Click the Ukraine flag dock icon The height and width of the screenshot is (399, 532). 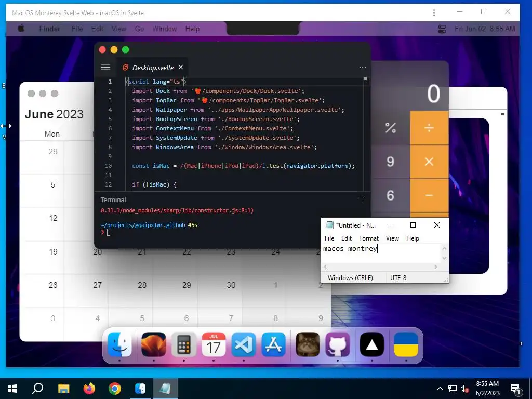(x=406, y=345)
